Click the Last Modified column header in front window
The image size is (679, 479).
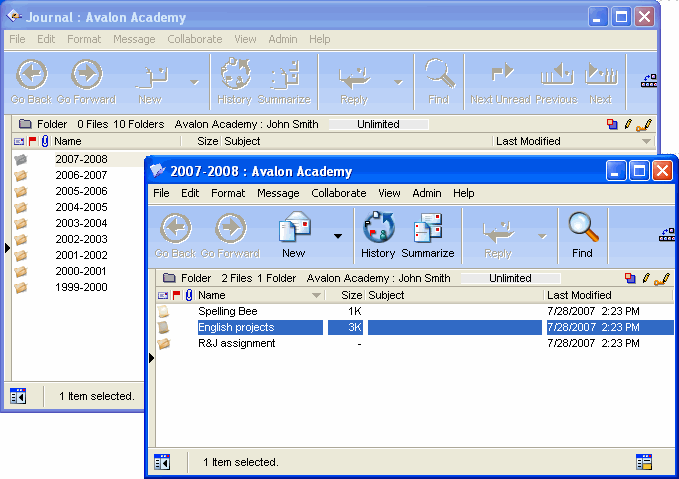(600, 296)
